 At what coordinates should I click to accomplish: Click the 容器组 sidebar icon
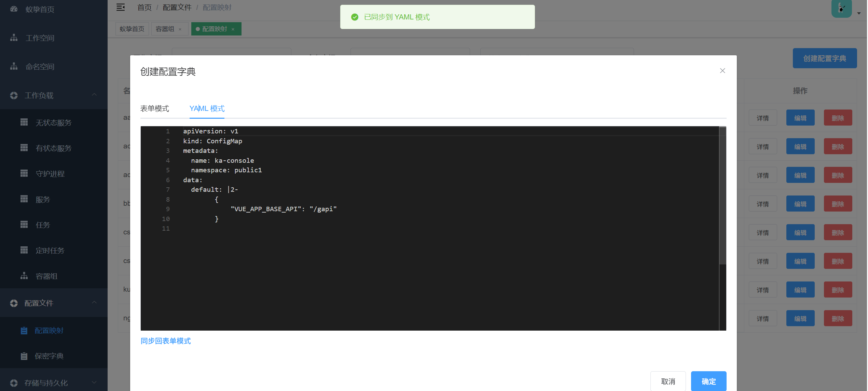click(24, 276)
